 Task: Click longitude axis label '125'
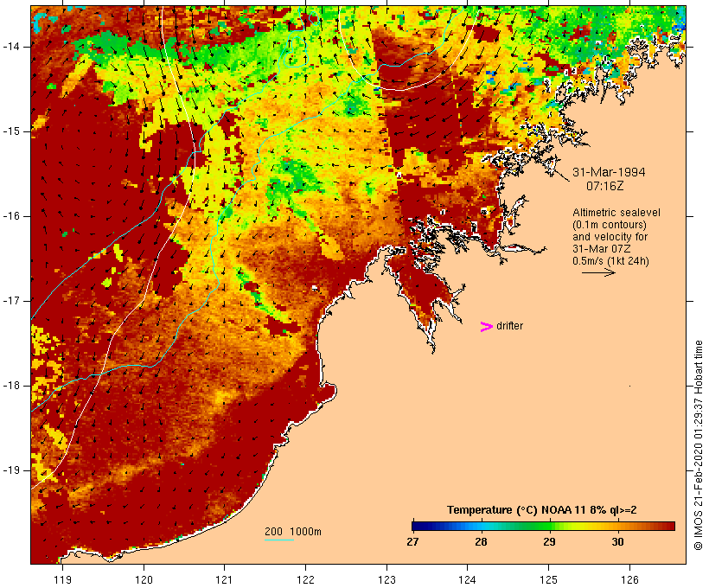pyautogui.click(x=549, y=579)
